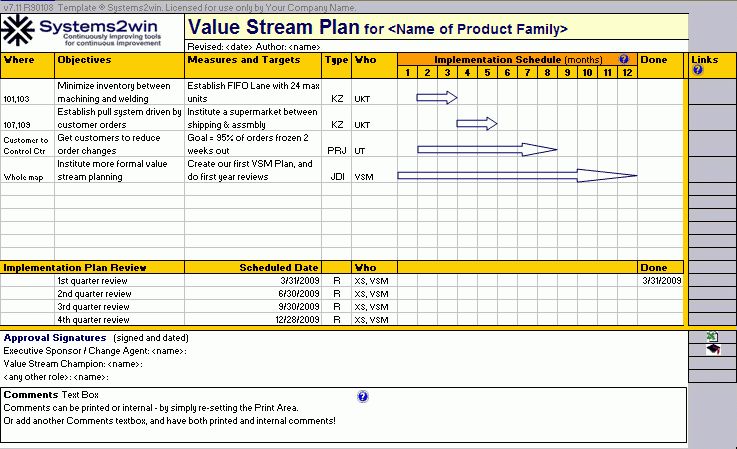Select '1st quarter review' cell
This screenshot has height=449, width=737.
(119, 281)
